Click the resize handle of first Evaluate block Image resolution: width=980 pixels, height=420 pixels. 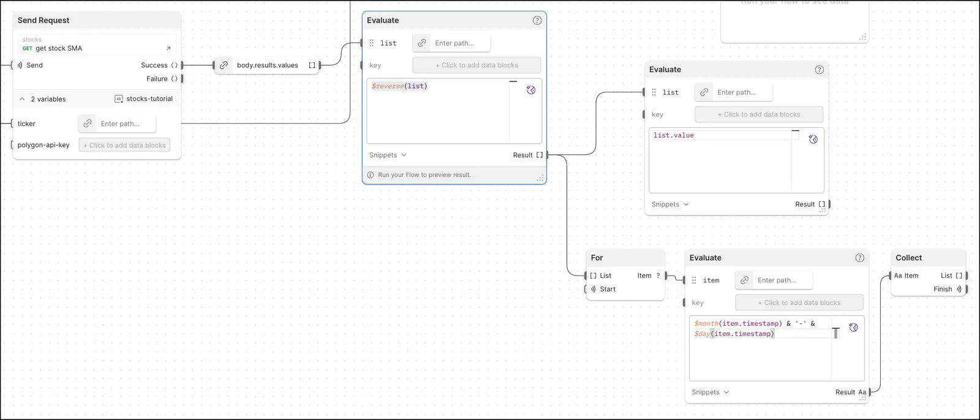[x=540, y=178]
